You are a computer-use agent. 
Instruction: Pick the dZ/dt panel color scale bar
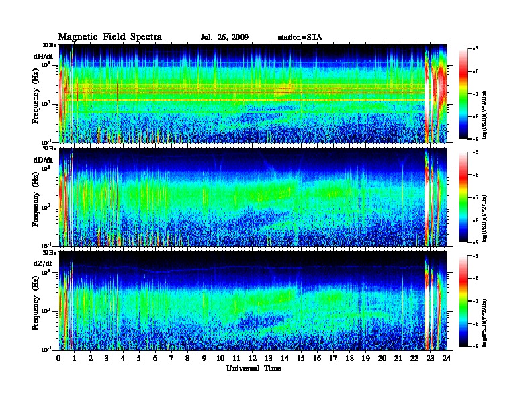(x=463, y=301)
